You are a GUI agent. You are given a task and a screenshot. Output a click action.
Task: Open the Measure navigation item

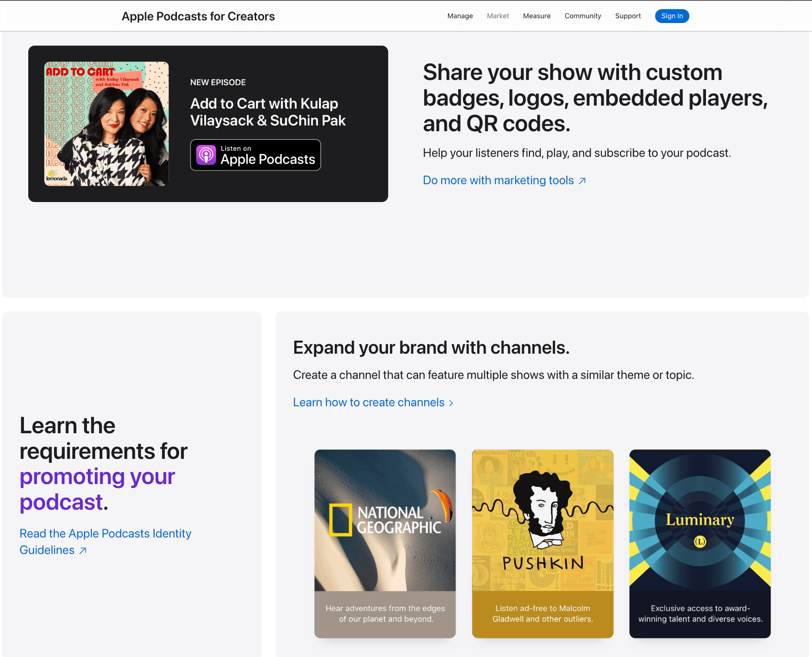(x=536, y=16)
